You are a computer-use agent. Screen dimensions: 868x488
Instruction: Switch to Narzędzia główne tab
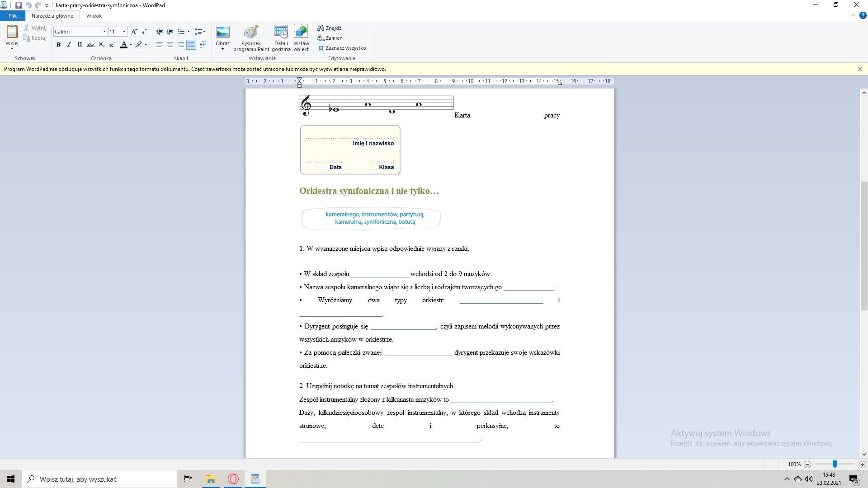52,16
